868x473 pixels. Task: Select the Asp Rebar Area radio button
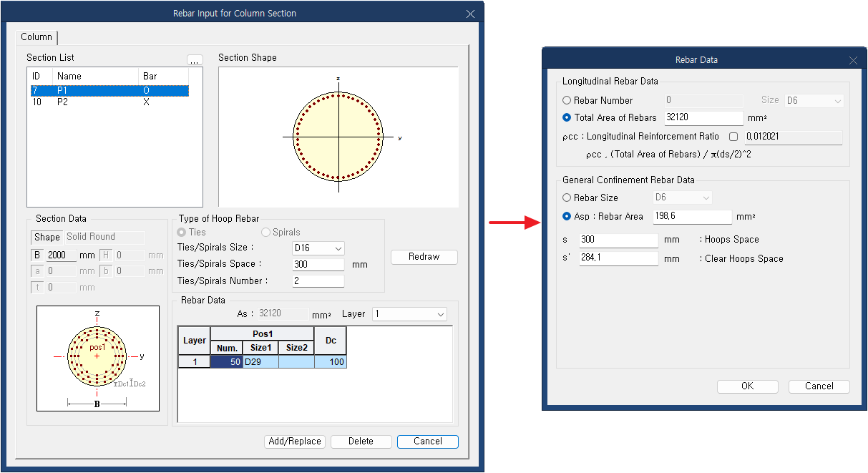pos(567,216)
